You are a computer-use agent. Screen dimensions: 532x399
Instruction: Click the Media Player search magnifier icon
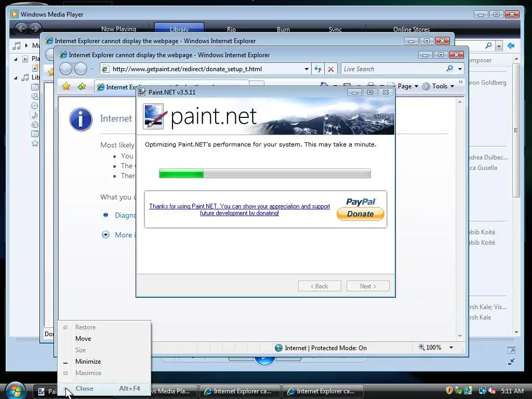488,45
